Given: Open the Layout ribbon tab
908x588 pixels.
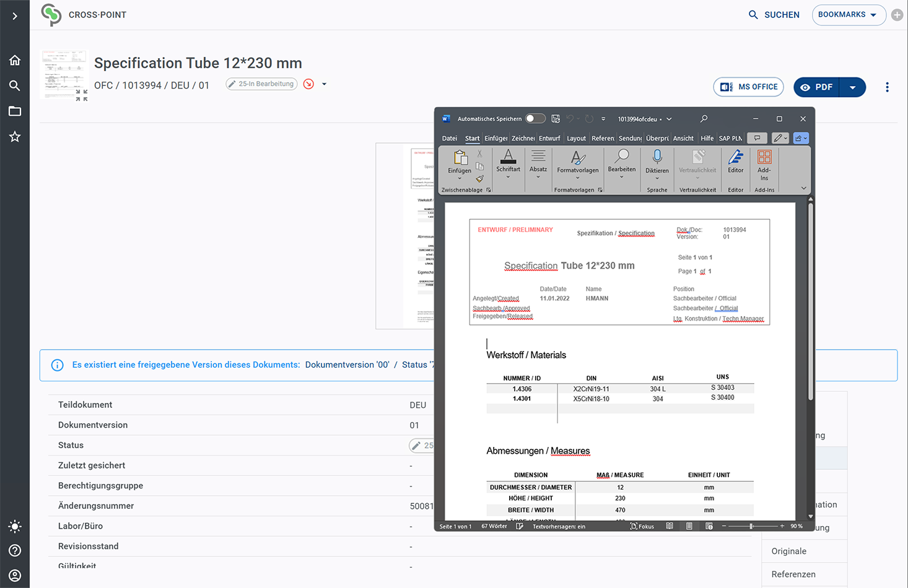Looking at the screenshot, I should pos(576,138).
